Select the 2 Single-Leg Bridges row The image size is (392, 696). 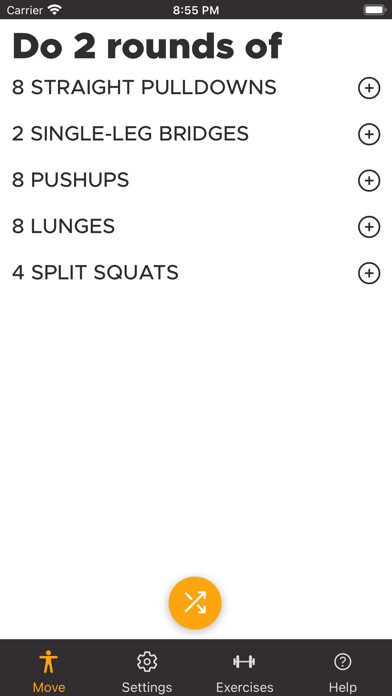pos(196,134)
